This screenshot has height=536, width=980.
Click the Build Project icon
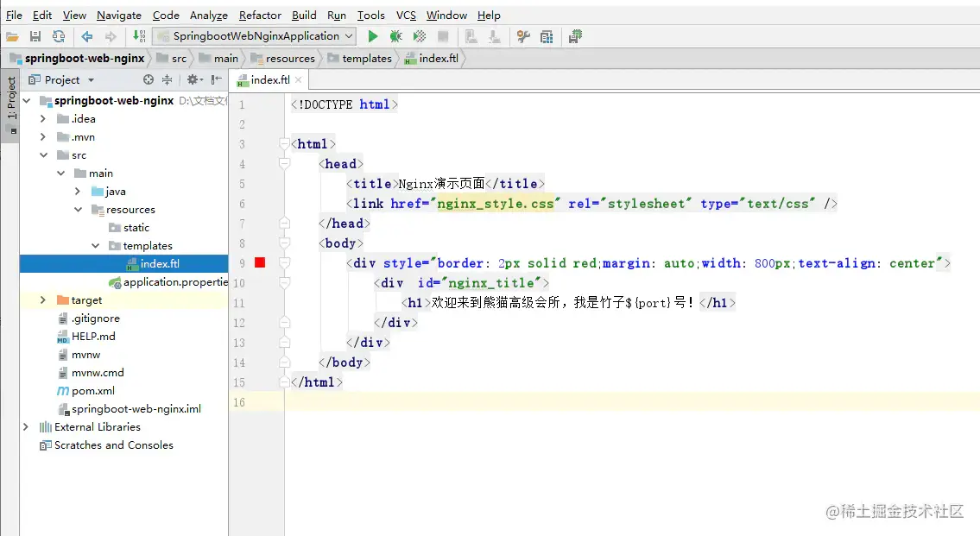pos(139,37)
